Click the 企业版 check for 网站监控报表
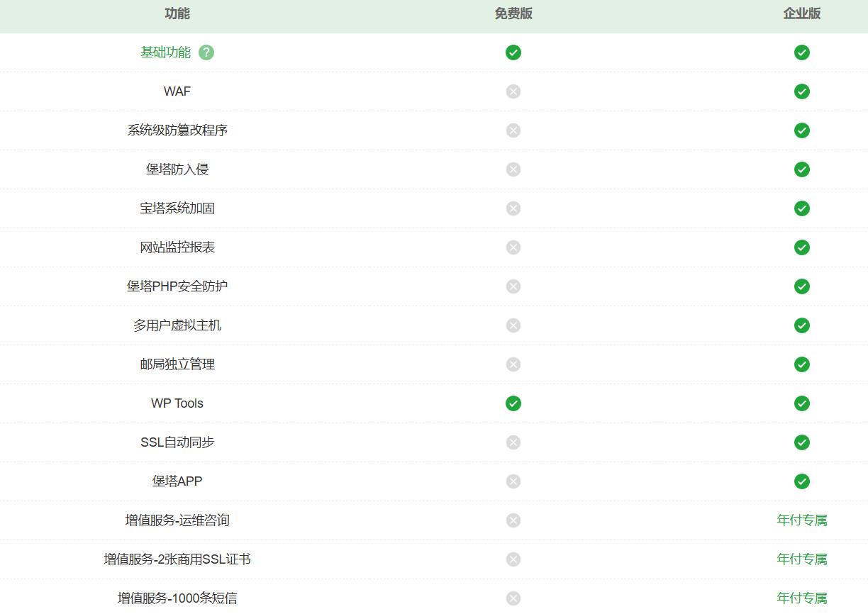 [802, 247]
